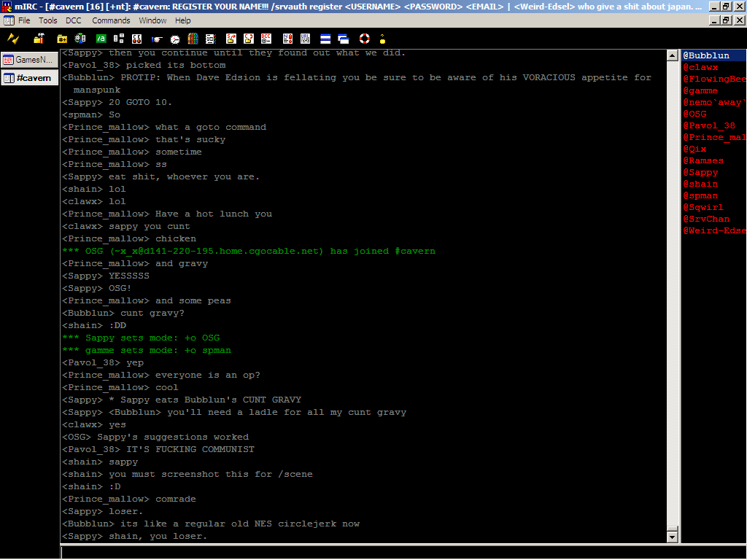Click the chat scrollbar down arrow
The image size is (747, 560).
tap(673, 537)
